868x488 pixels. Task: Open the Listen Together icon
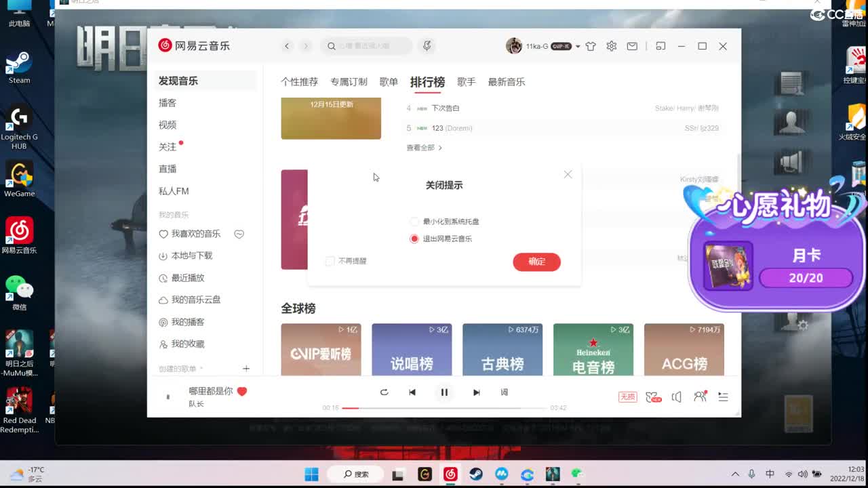click(700, 396)
